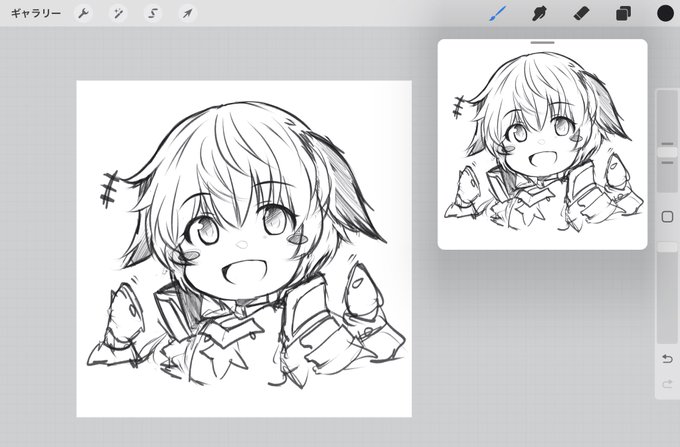Tap the square modify button in sidebar

click(667, 216)
